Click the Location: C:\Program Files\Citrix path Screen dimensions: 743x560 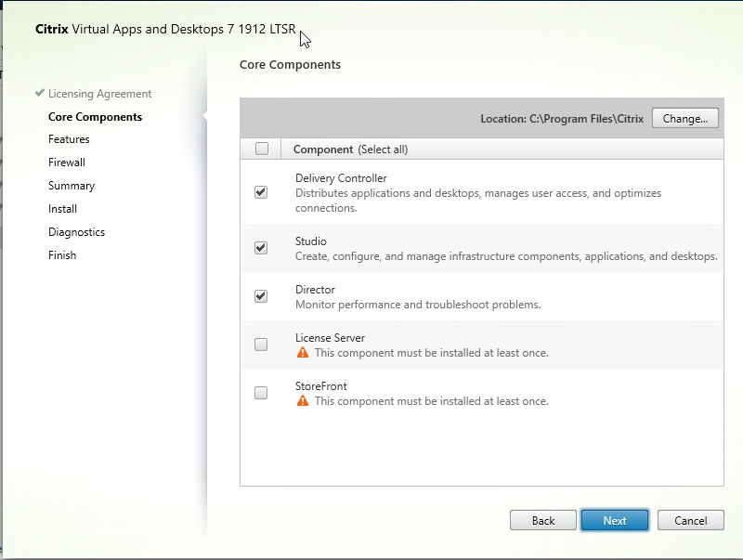coord(562,119)
